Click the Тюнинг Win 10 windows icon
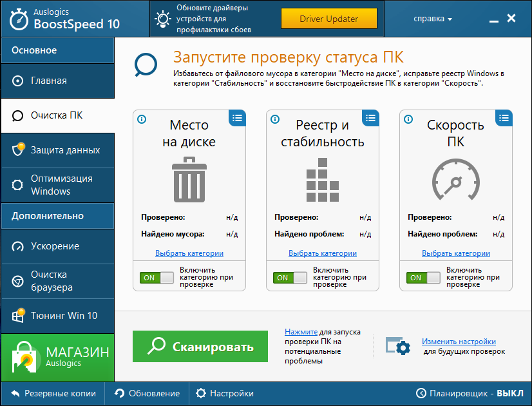The image size is (532, 406). [18, 315]
